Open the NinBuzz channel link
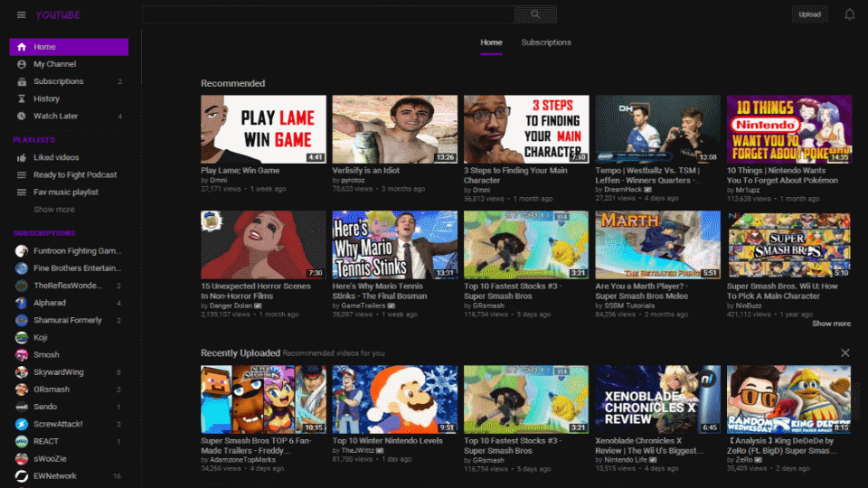 [749, 305]
